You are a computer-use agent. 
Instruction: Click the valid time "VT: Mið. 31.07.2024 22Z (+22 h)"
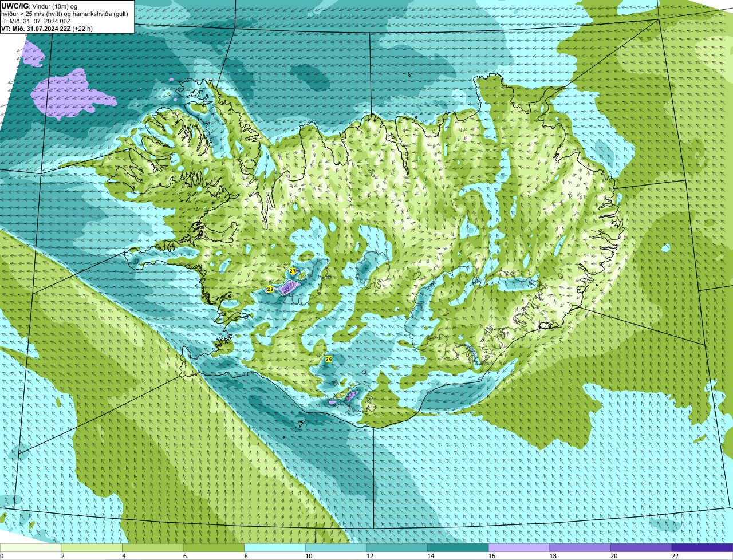point(47,29)
